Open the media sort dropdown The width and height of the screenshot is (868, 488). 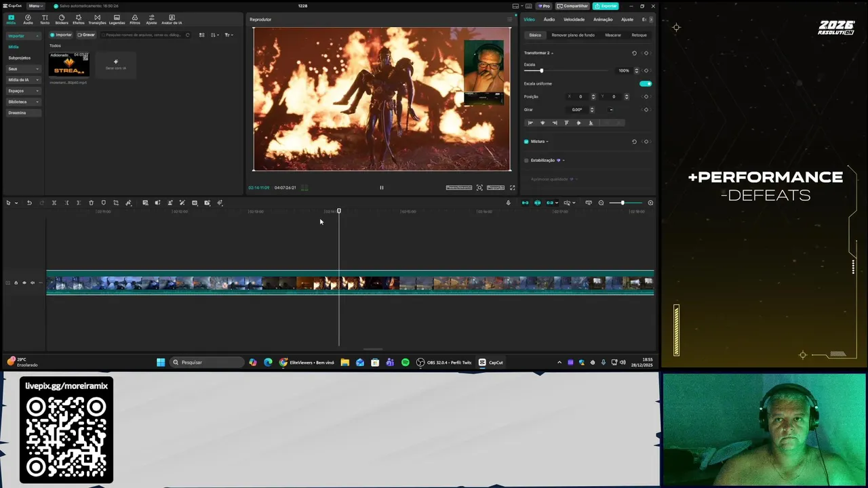[x=214, y=35]
